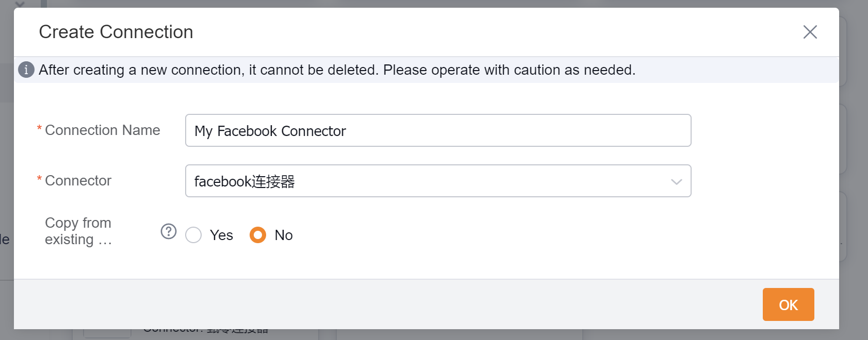868x340 pixels.
Task: Select the Yes radio button
Action: coord(193,235)
